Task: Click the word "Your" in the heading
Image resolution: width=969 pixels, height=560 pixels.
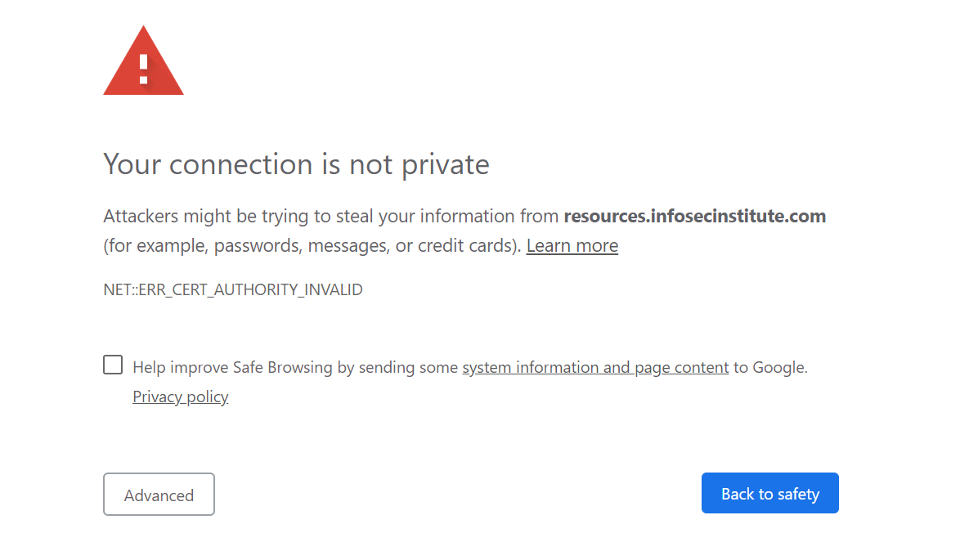Action: 132,164
